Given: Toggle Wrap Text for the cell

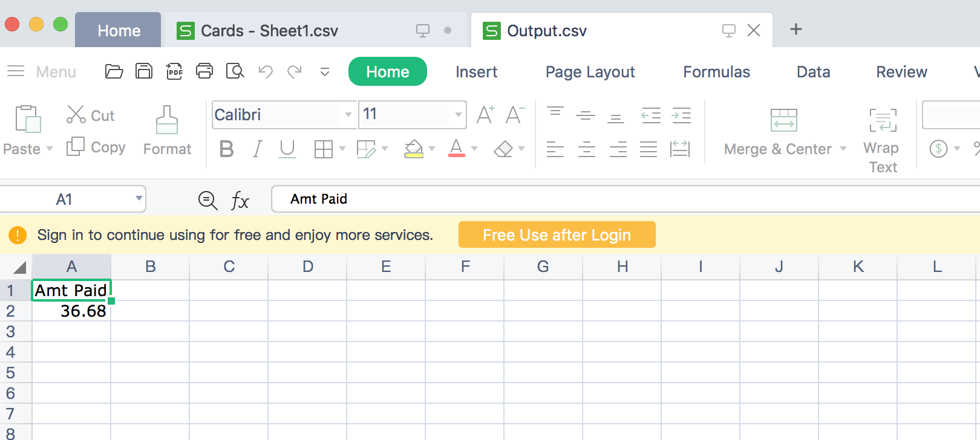Looking at the screenshot, I should click(x=883, y=140).
